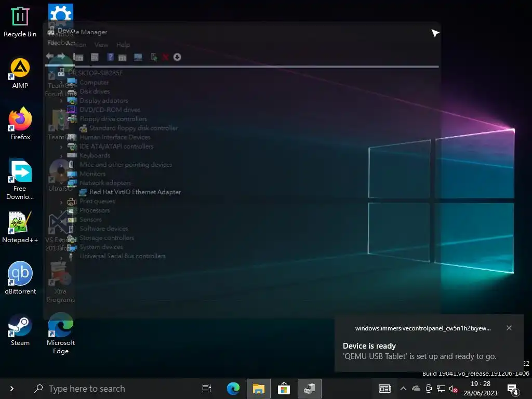
Task: Expand the Processors category
Action: tap(61, 211)
